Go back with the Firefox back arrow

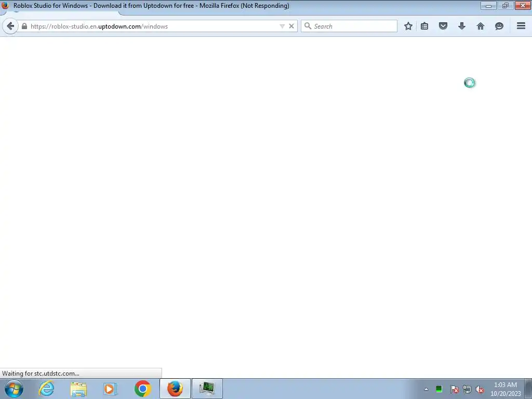[x=10, y=26]
